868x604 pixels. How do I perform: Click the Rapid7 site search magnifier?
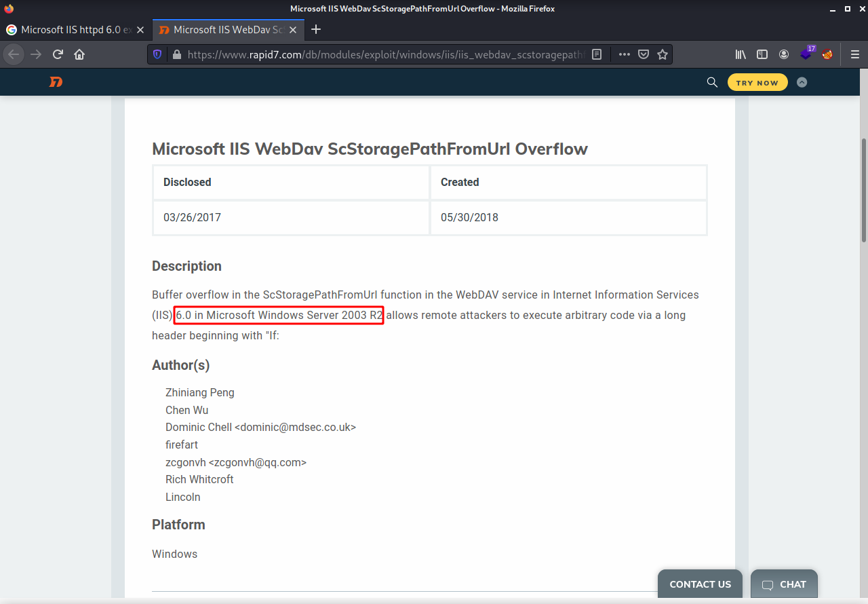[712, 82]
